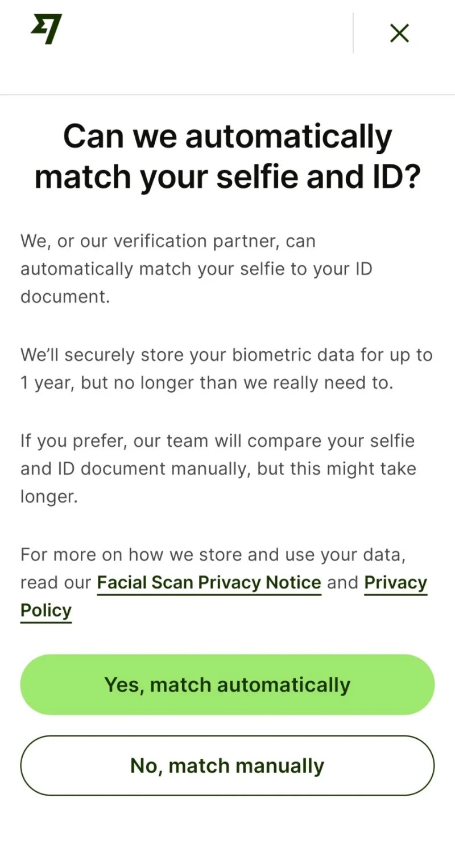Select No, match manually
Image resolution: width=455 pixels, height=868 pixels.
tap(227, 766)
